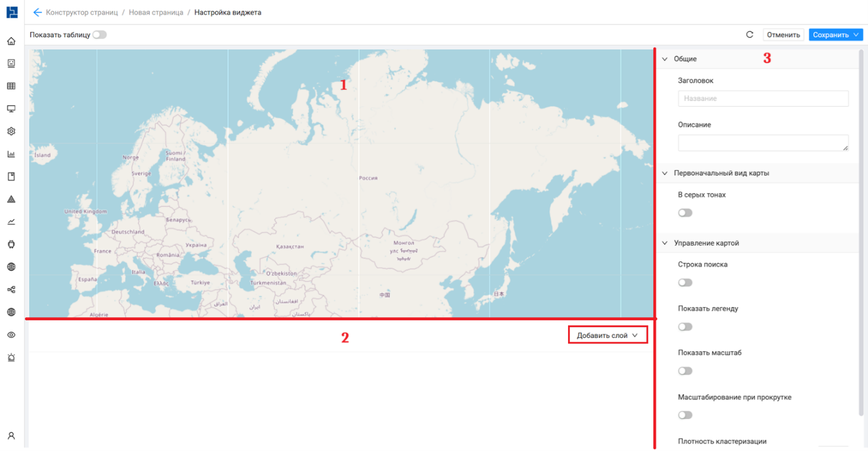Click the Отменить button

783,35
